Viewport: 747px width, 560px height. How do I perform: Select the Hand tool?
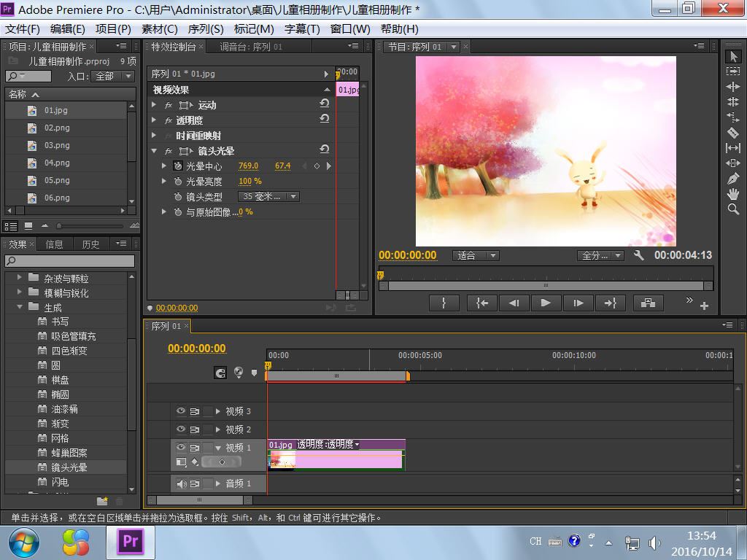(733, 193)
